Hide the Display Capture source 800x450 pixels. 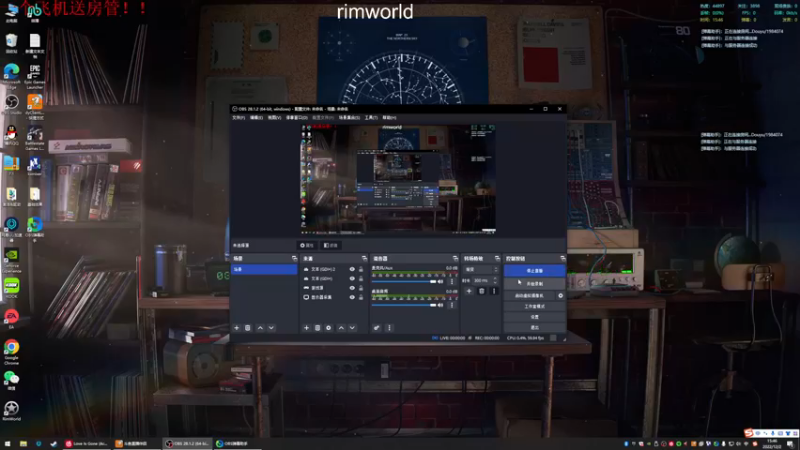pyautogui.click(x=352, y=297)
